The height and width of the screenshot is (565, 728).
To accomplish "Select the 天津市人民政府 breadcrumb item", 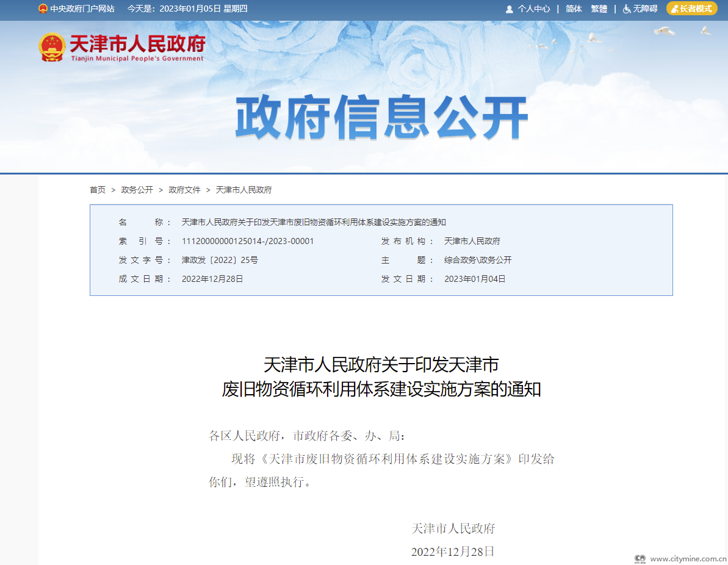I will pyautogui.click(x=243, y=190).
